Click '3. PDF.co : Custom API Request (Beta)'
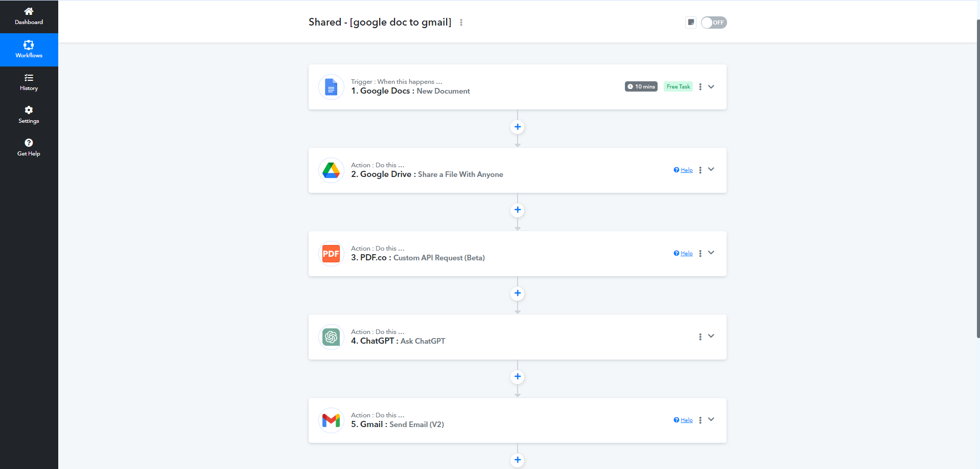Image resolution: width=980 pixels, height=469 pixels. [418, 258]
